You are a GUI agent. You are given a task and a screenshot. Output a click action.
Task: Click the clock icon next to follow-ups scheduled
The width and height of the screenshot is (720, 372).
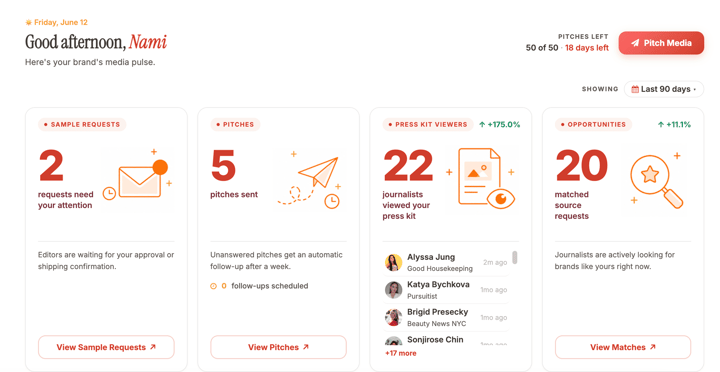(213, 286)
